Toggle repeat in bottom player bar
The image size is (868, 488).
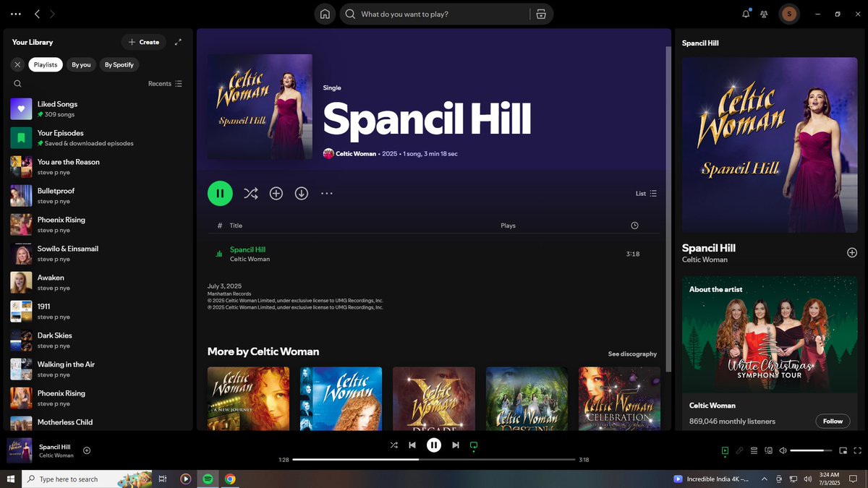(474, 445)
